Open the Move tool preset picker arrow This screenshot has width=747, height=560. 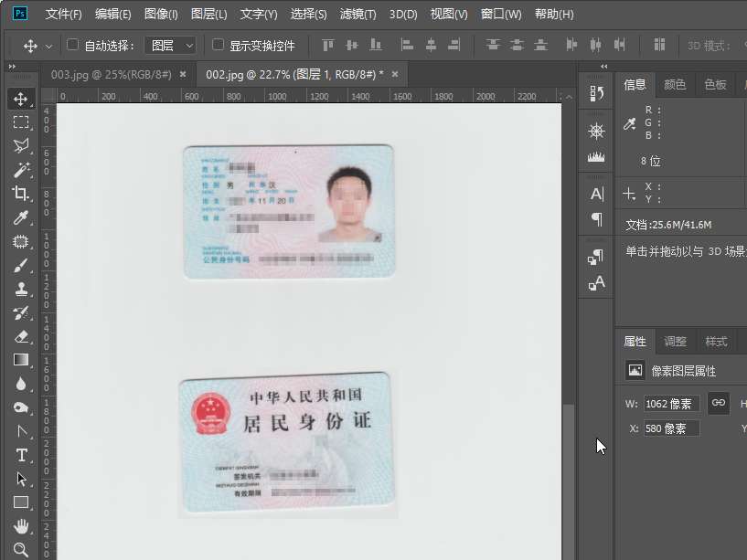point(48,47)
